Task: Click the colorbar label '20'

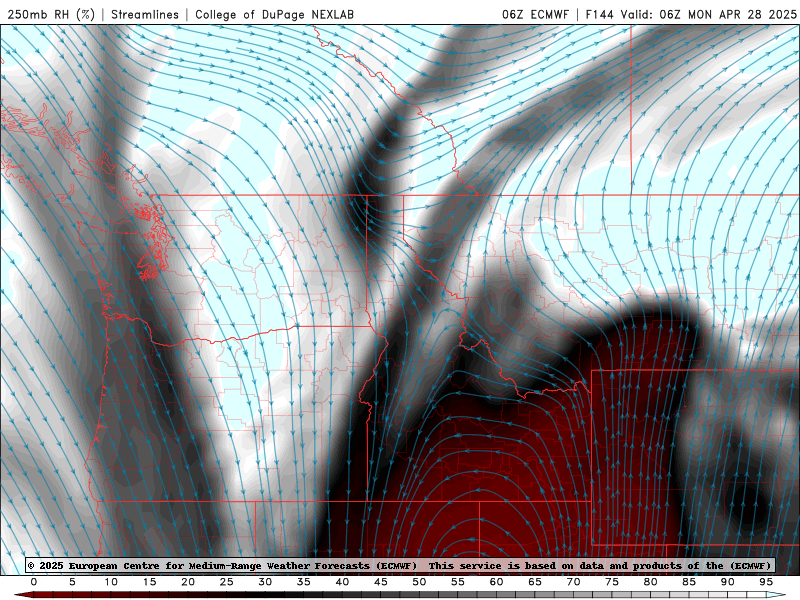Action: tap(188, 582)
